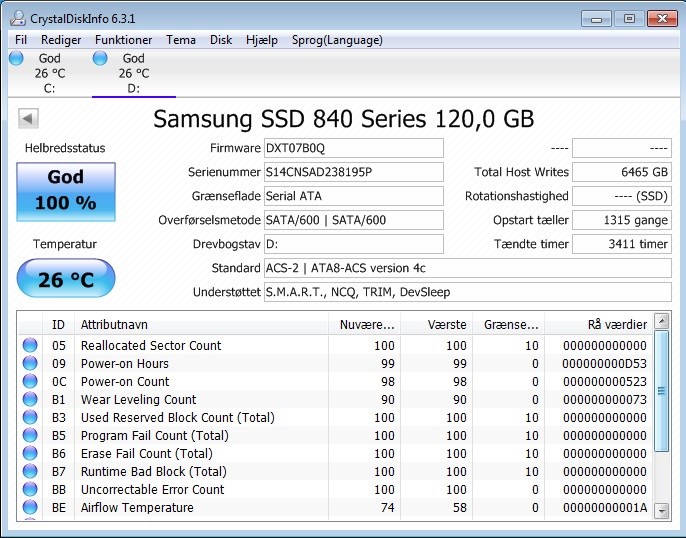
Task: Click status orb of Wear Leveling Count row
Action: pos(30,399)
